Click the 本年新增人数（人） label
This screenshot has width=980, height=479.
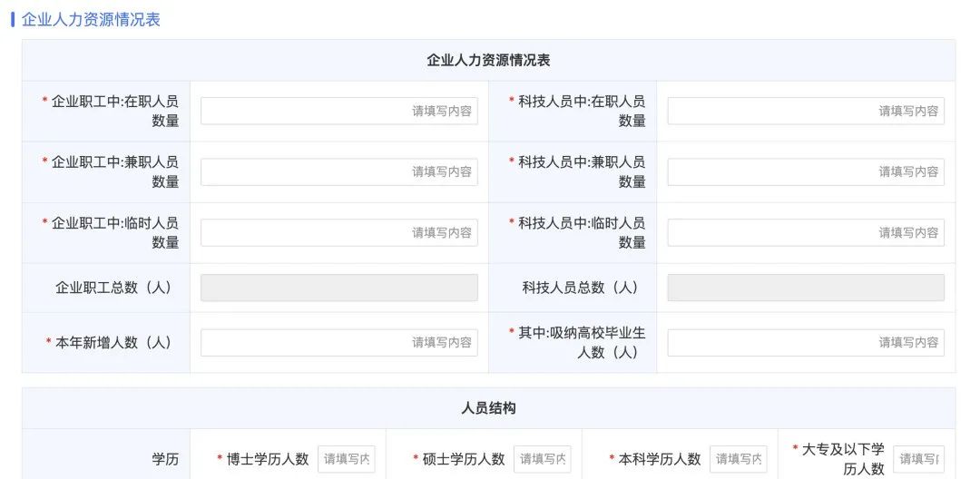113,342
